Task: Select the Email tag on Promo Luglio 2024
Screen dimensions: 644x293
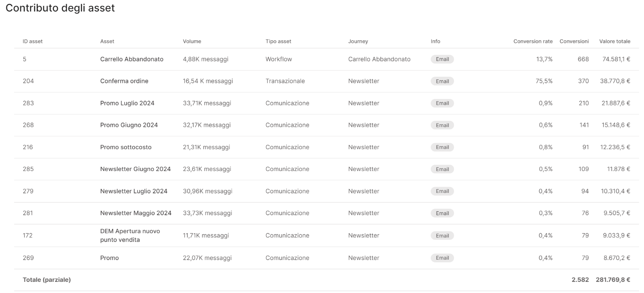Action: tap(442, 103)
